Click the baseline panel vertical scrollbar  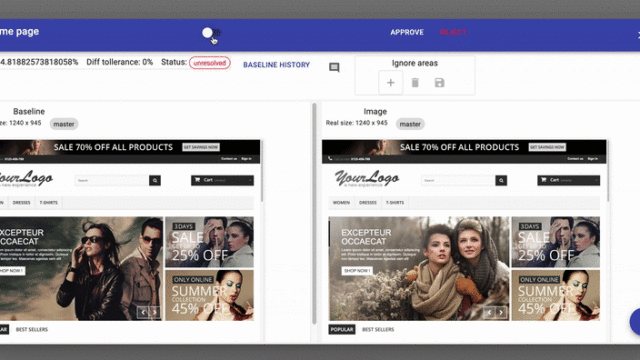(x=314, y=213)
